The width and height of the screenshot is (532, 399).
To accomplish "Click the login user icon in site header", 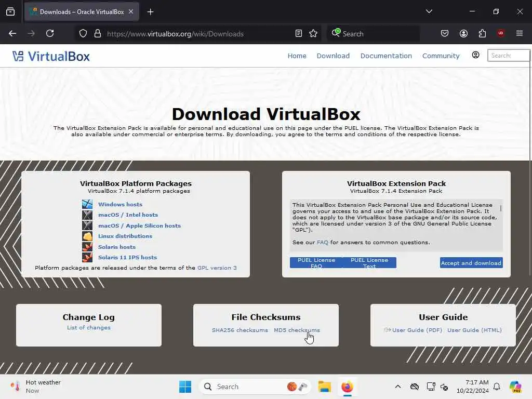I will point(476,55).
